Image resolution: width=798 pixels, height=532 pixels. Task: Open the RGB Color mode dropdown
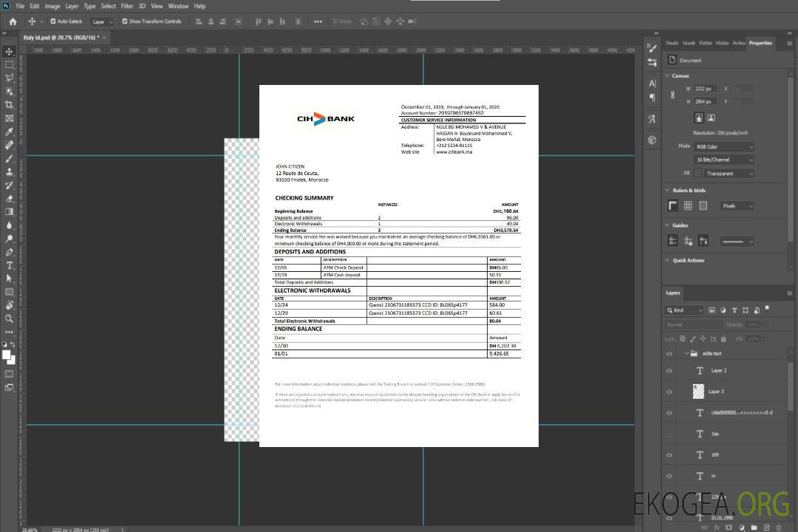pyautogui.click(x=724, y=146)
